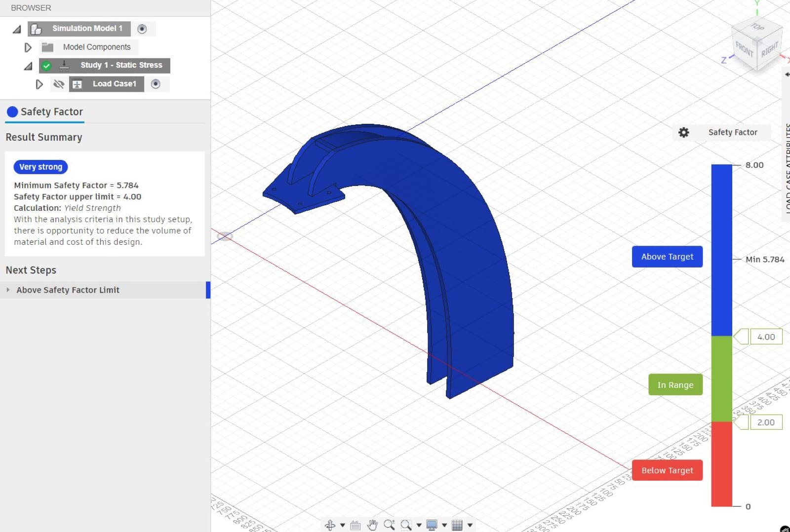This screenshot has height=532, width=790.
Task: Open legend settings gear icon
Action: [683, 132]
